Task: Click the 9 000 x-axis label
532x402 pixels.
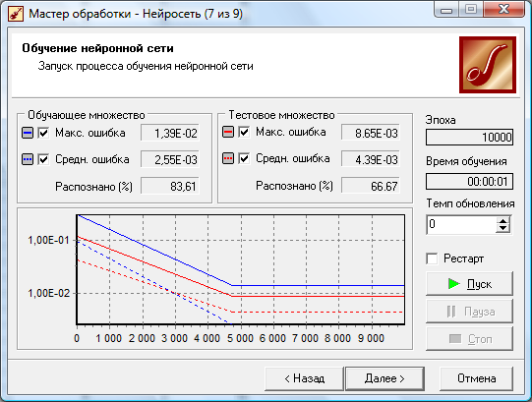Action: point(371,338)
